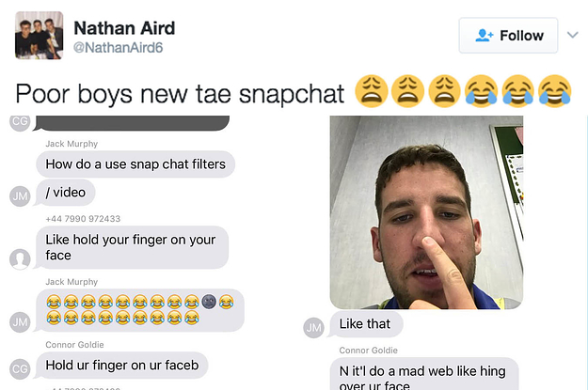Click the JM avatar beside 'Like that'
Image resolution: width=588 pixels, height=390 pixels.
(x=314, y=328)
